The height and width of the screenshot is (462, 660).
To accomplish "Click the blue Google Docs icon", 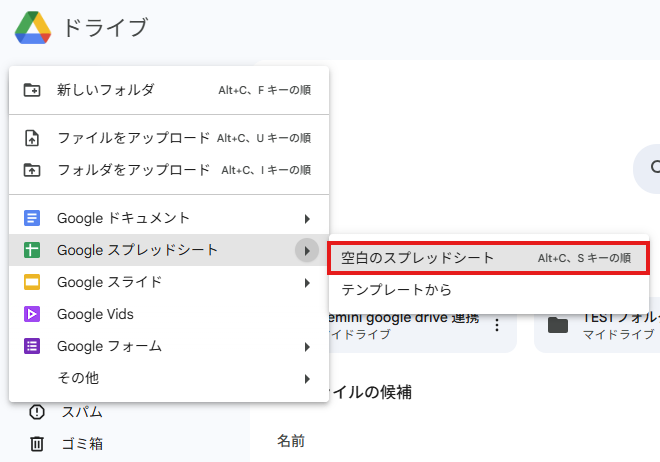I will 32,218.
